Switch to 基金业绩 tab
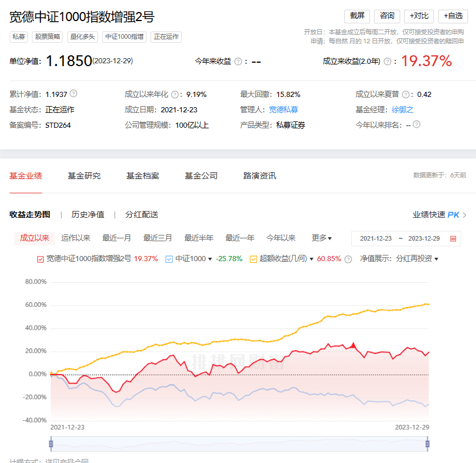The image size is (476, 463). click(26, 176)
